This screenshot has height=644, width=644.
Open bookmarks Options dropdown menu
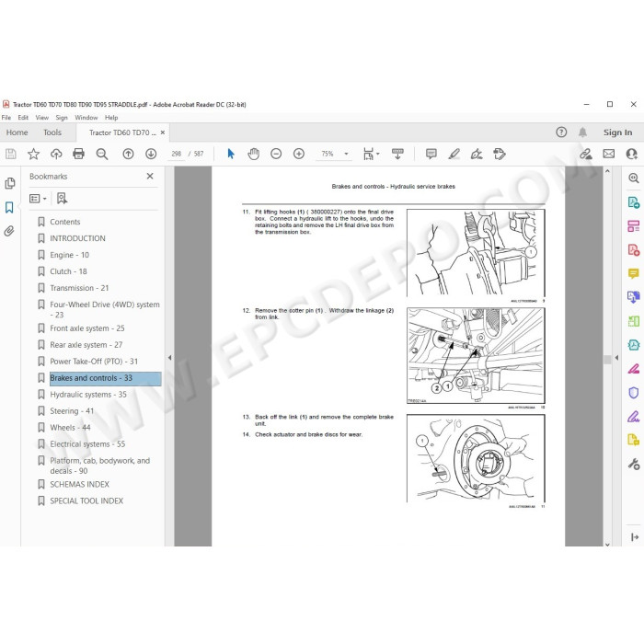pyautogui.click(x=38, y=199)
